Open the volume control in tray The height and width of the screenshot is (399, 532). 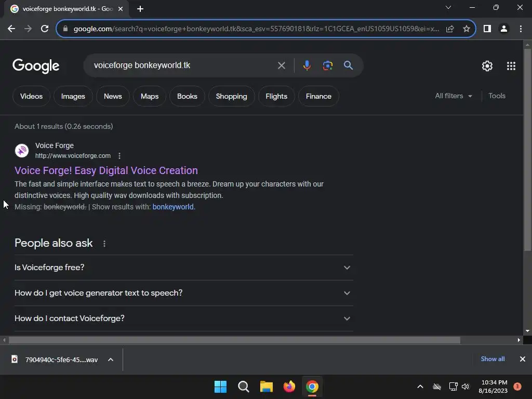[x=465, y=387]
